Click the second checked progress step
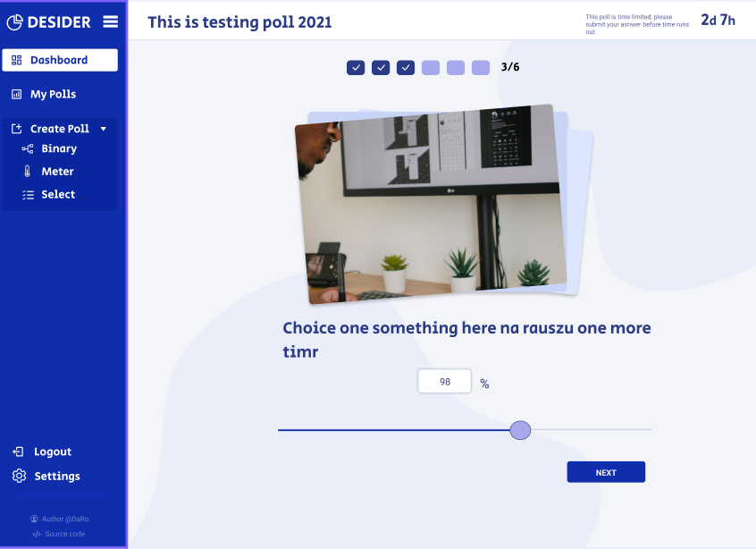This screenshot has width=756, height=549. click(381, 68)
